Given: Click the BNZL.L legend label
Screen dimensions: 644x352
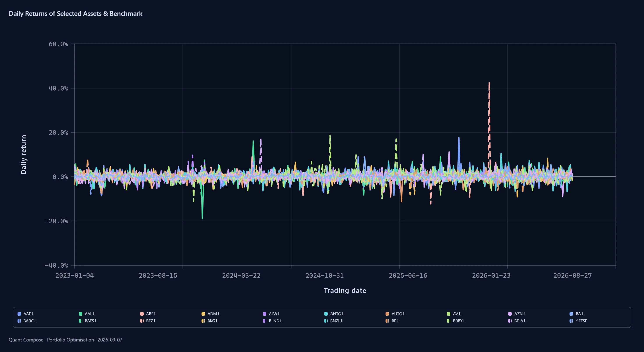Looking at the screenshot, I should (x=336, y=321).
